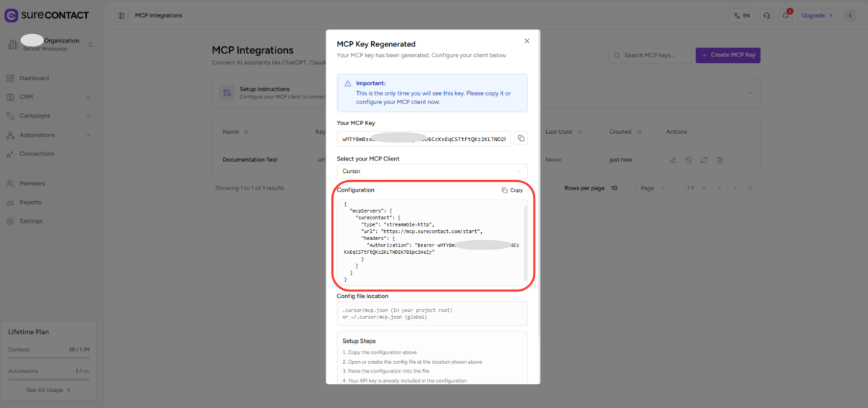Toggle the sidebar collapse icon
This screenshot has width=868, height=408.
coord(121,15)
